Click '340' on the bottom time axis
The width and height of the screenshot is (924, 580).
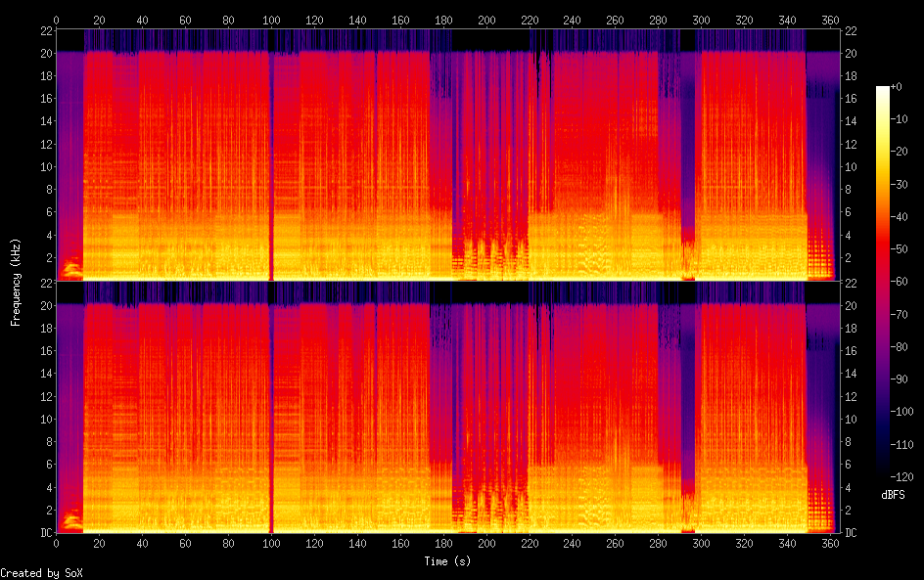pyautogui.click(x=787, y=544)
